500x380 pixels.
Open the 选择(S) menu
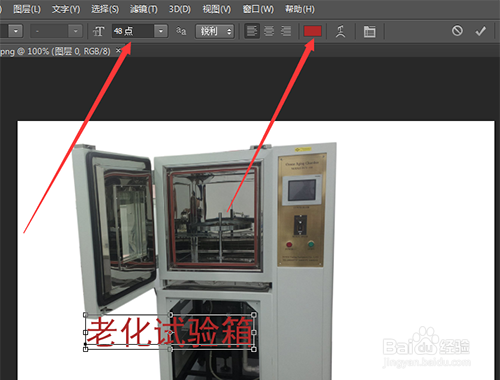(105, 9)
